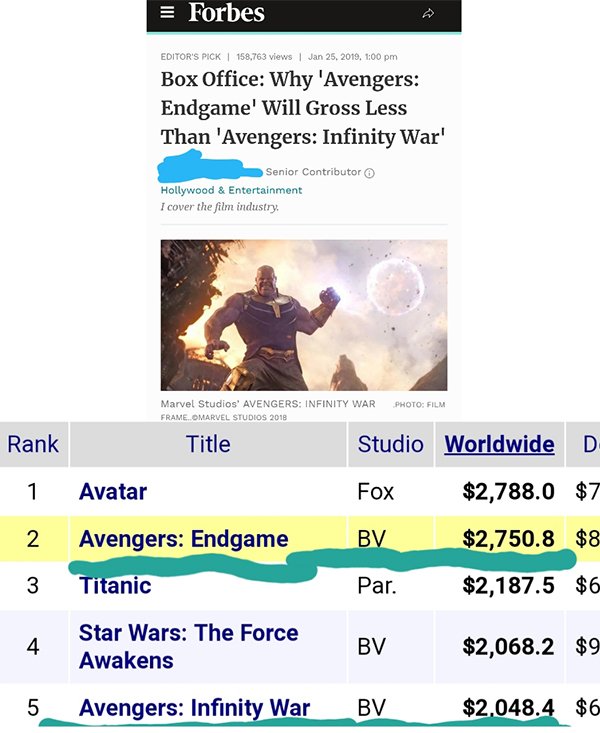Image resolution: width=600 pixels, height=733 pixels.
Task: Open the Titanic movie link
Action: click(x=115, y=586)
